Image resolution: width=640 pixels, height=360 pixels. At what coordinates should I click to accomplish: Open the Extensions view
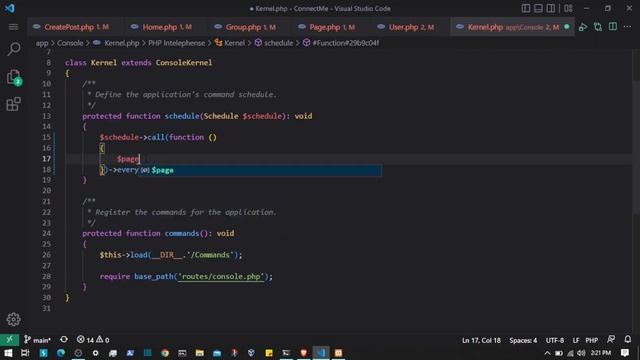coord(13,104)
